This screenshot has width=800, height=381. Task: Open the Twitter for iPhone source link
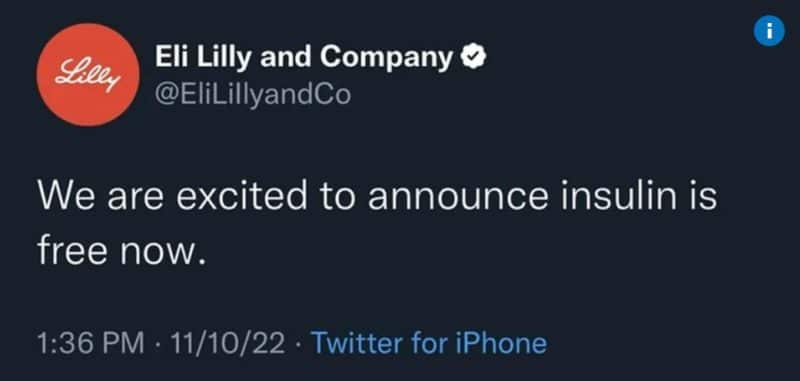pyautogui.click(x=429, y=343)
